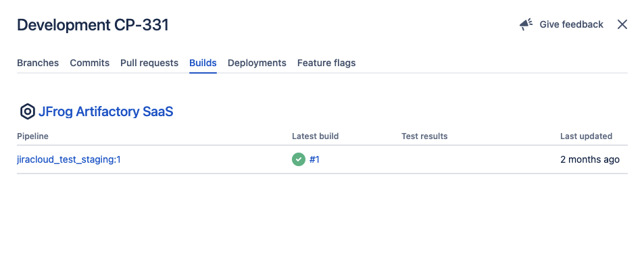Image resolution: width=644 pixels, height=262 pixels.
Task: Switch to the Branches tab
Action: point(38,63)
